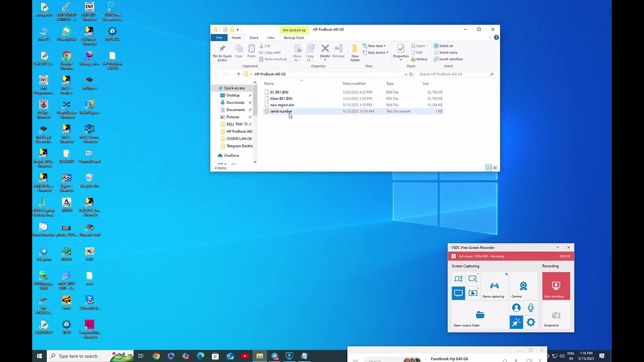Expand the New item dropdown

374,46
